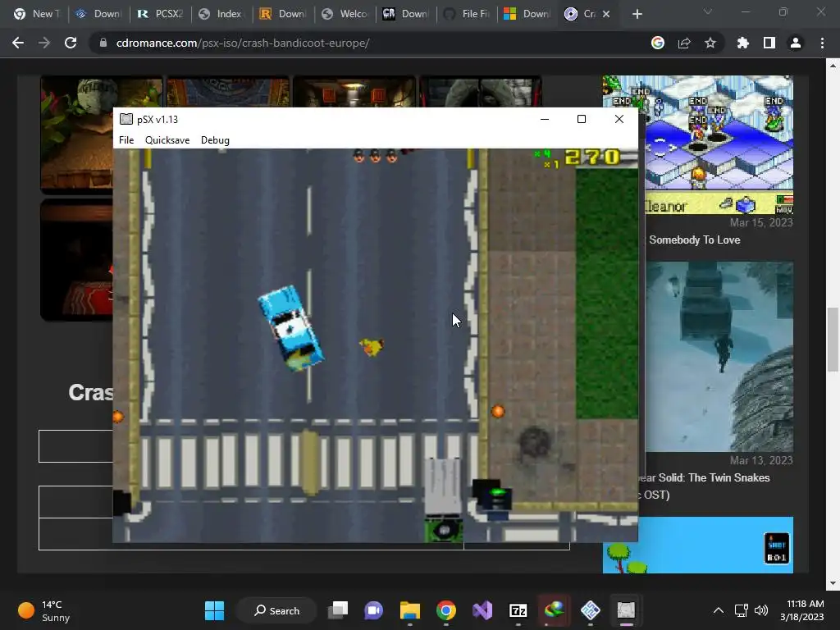Open the Quicksave menu in pSX

coord(167,139)
